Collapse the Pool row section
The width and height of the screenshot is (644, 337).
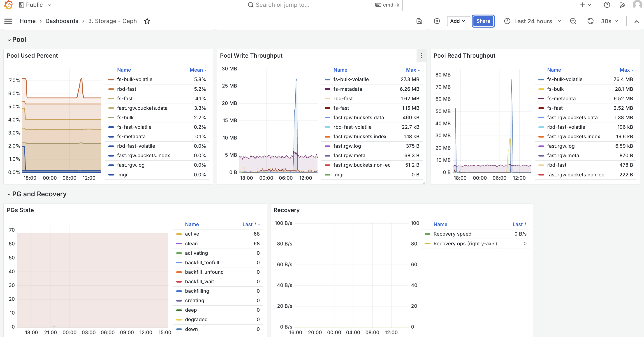click(x=16, y=40)
